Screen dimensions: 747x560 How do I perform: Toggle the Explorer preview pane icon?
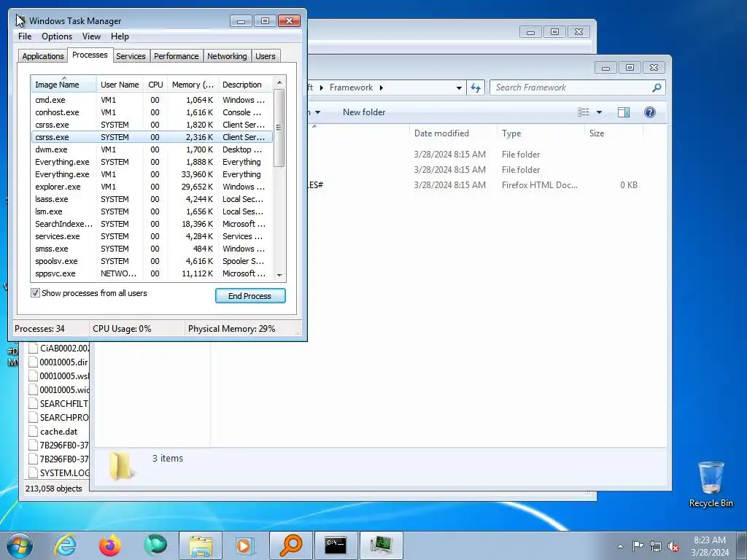[x=624, y=112]
